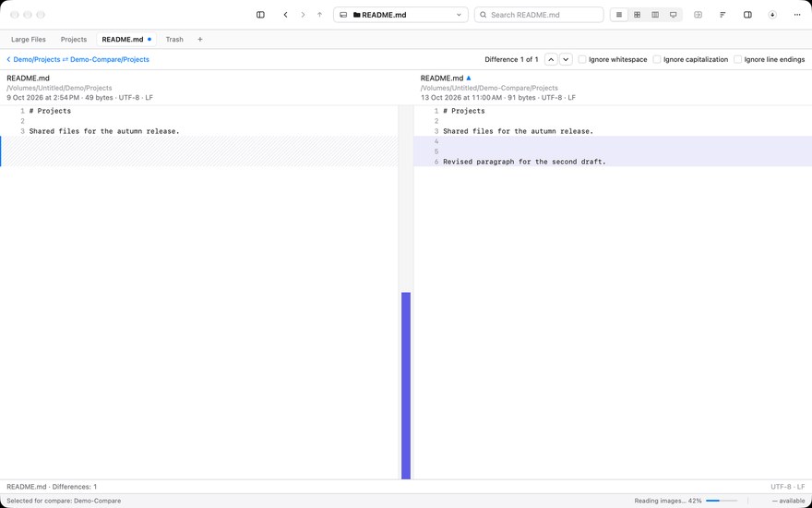Switch to column view

[655, 15]
